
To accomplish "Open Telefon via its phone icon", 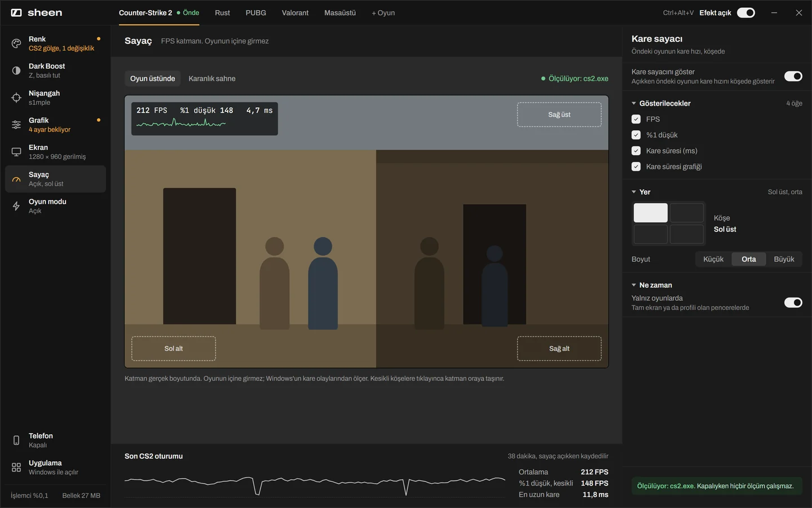I will 16,440.
